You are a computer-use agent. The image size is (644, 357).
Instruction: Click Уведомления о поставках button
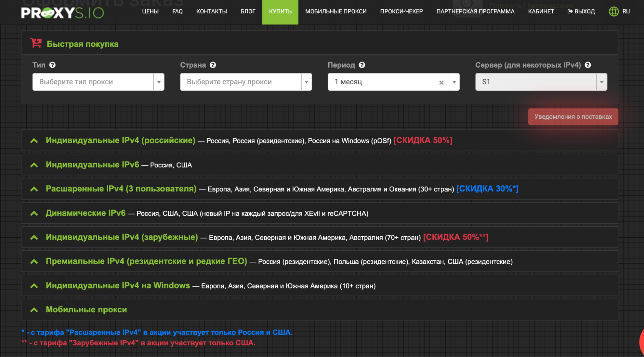573,117
